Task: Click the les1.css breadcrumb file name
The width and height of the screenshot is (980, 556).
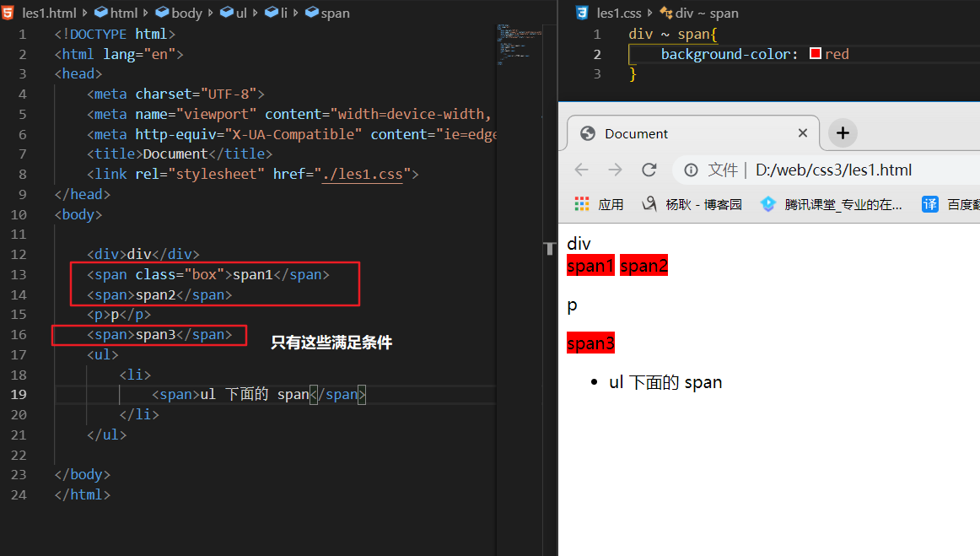Action: (620, 13)
